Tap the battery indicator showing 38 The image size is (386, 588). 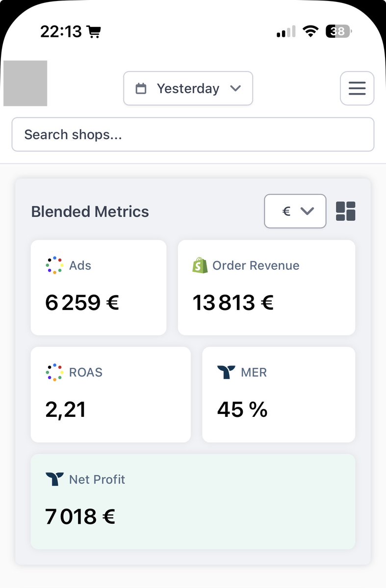(x=339, y=31)
